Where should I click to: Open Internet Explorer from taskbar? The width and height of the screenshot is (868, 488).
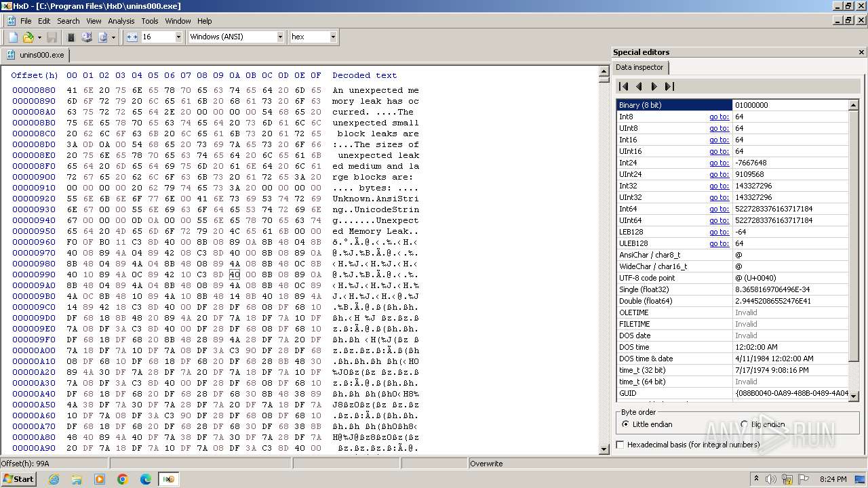[x=54, y=479]
